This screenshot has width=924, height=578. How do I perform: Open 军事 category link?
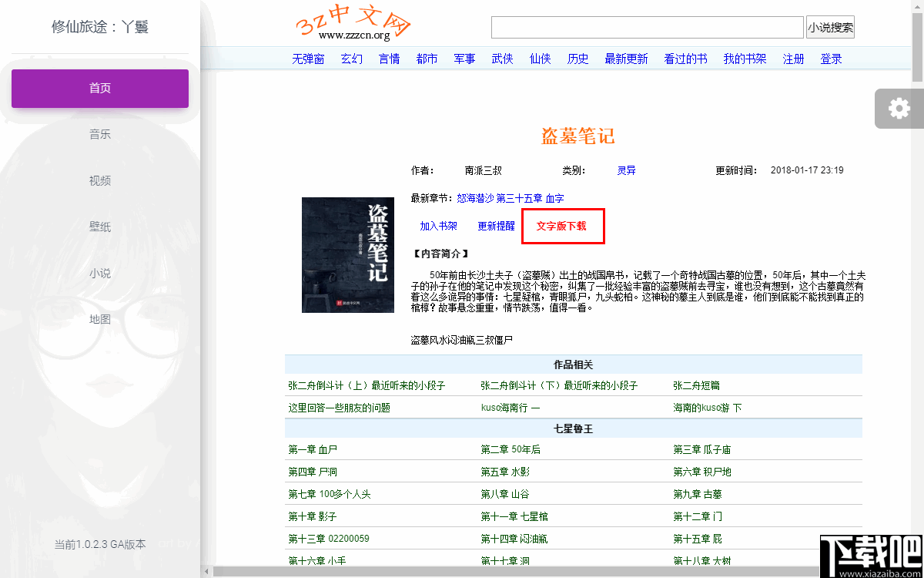[x=465, y=59]
